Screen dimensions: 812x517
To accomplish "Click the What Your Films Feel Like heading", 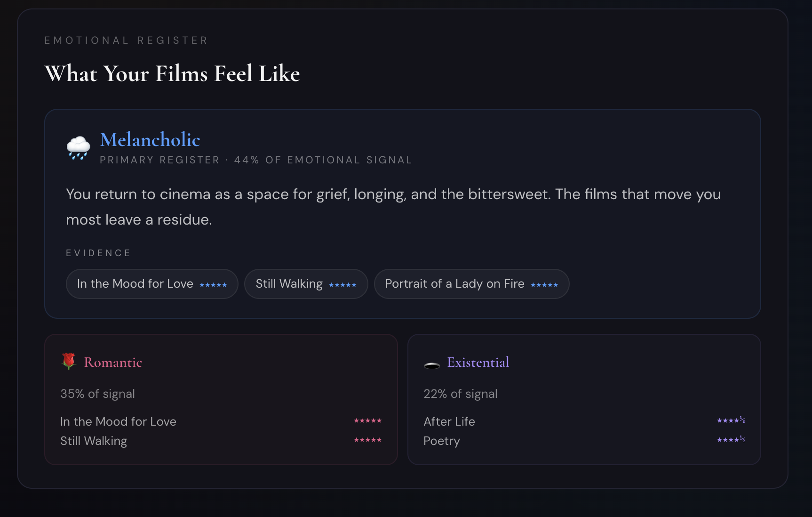I will (172, 73).
